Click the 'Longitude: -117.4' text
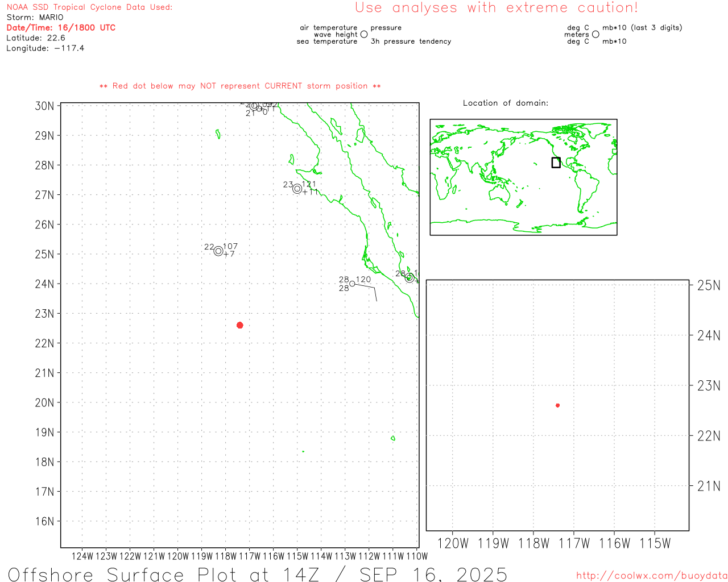728x582 pixels. pos(45,48)
